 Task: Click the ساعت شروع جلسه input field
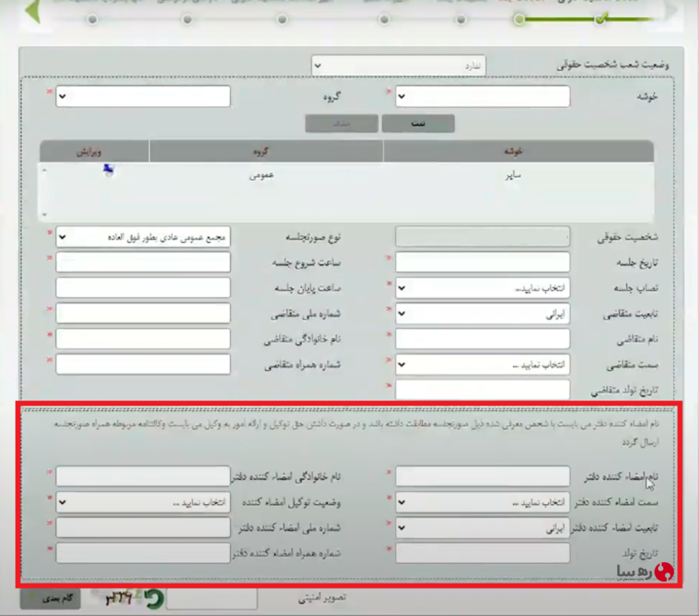(143, 262)
